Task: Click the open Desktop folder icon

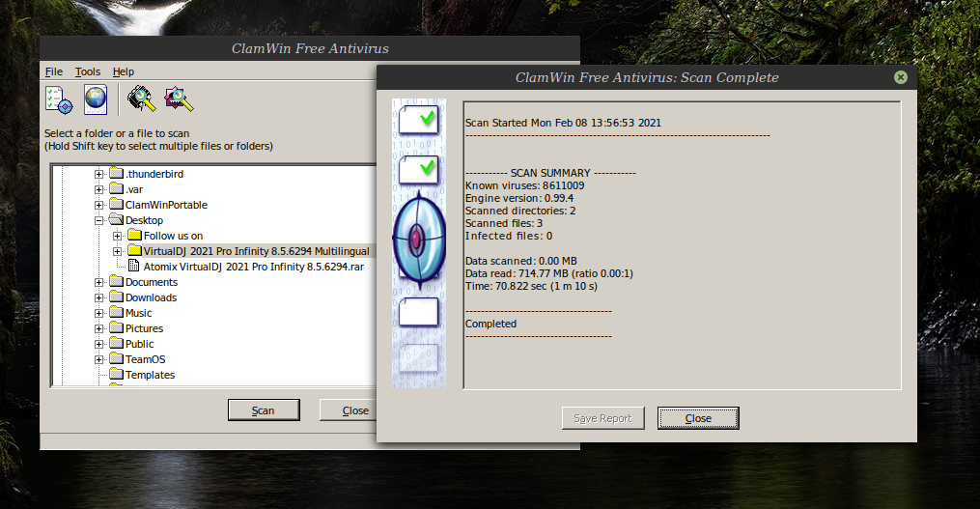Action: (116, 220)
